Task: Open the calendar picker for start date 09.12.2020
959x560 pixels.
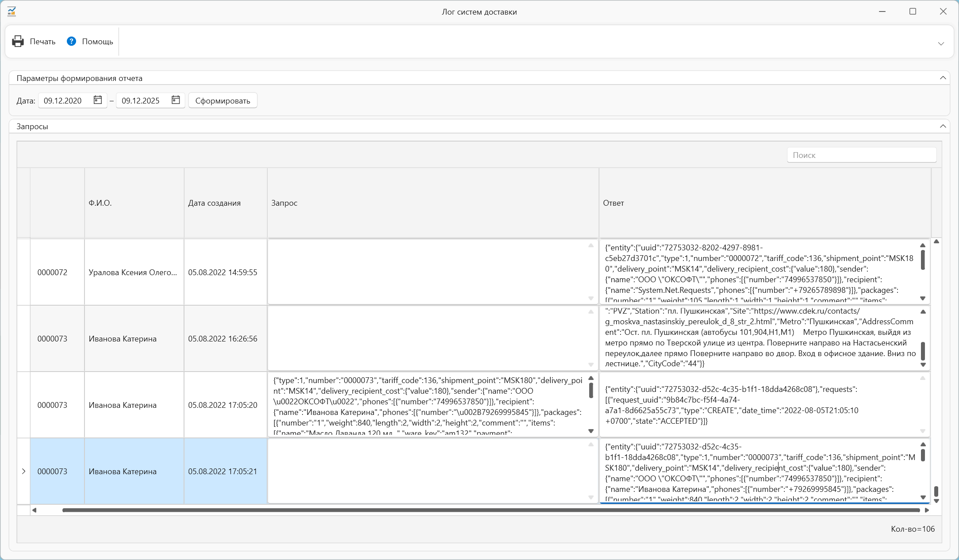Action: 98,100
